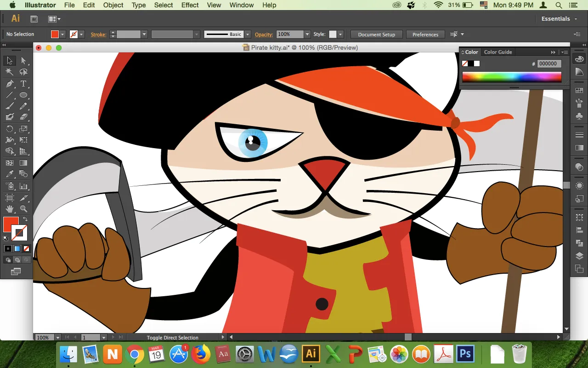The width and height of the screenshot is (588, 368).
Task: Open the Effect menu
Action: 190,5
